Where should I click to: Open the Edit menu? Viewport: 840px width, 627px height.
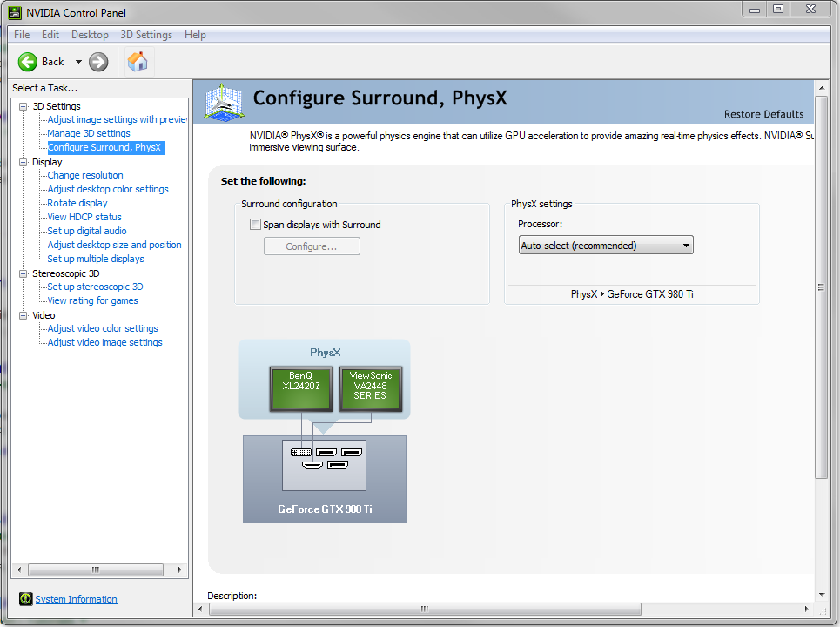point(50,35)
